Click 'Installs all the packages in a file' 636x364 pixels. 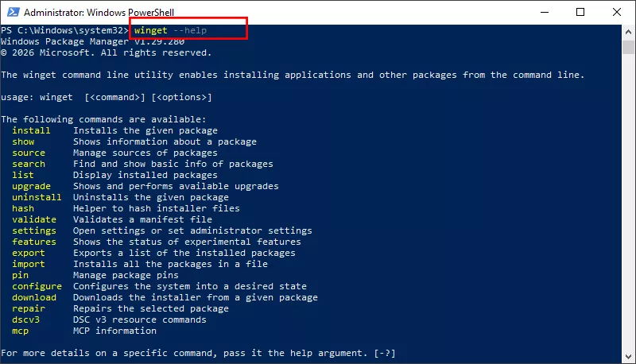pyautogui.click(x=170, y=265)
